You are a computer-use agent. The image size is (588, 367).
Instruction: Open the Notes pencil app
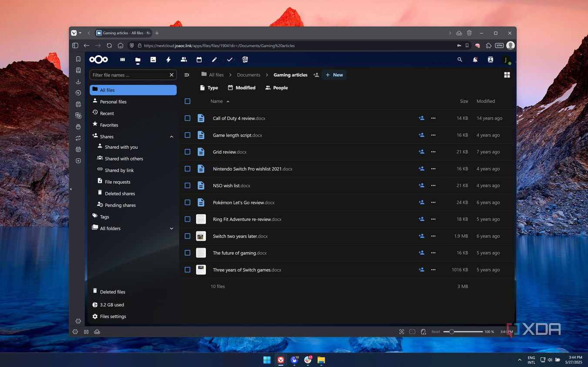(214, 60)
